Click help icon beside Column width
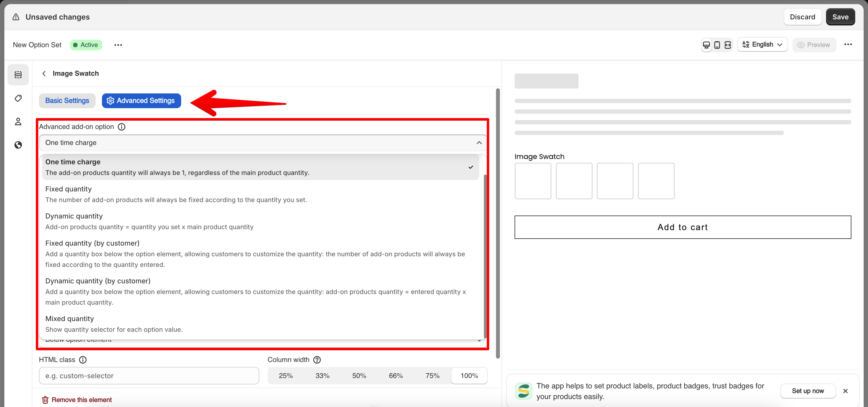The height and width of the screenshot is (407, 868). click(317, 360)
